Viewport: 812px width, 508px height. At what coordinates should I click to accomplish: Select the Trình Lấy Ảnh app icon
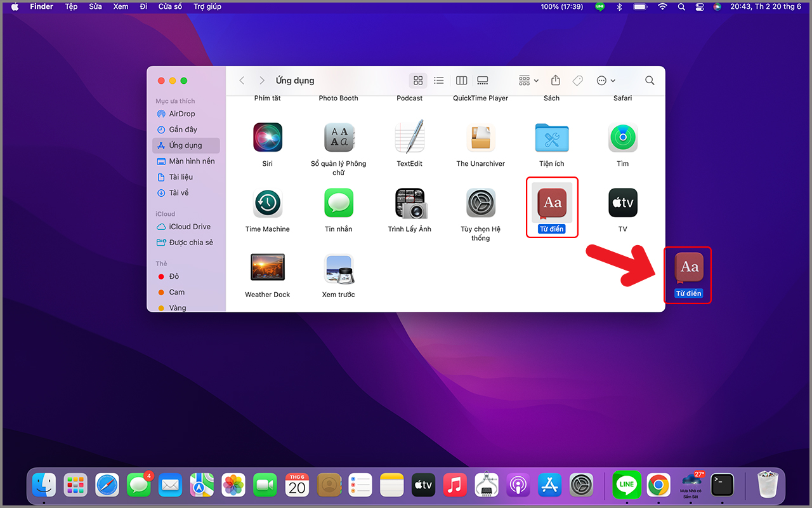pyautogui.click(x=410, y=203)
